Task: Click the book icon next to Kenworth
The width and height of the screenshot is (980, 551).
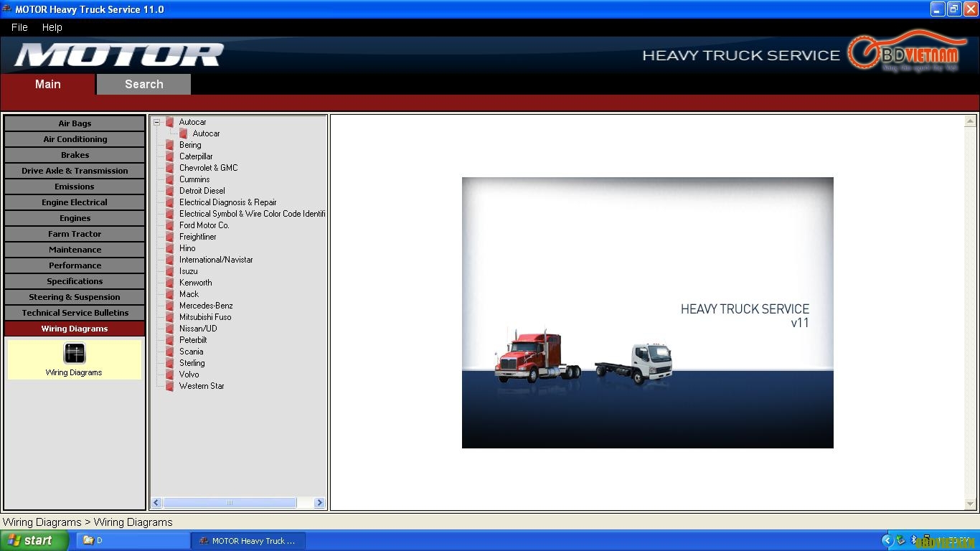Action: click(x=170, y=283)
